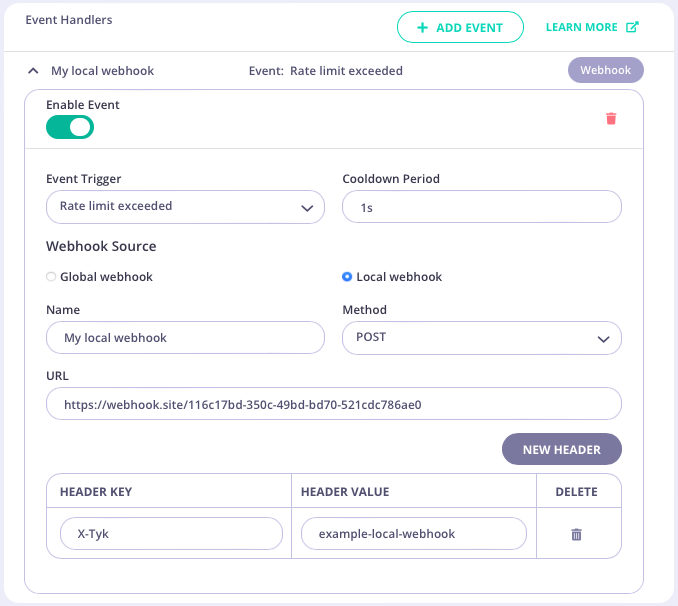Click the webhook Name input field
Image resolution: width=678 pixels, height=606 pixels.
[185, 338]
